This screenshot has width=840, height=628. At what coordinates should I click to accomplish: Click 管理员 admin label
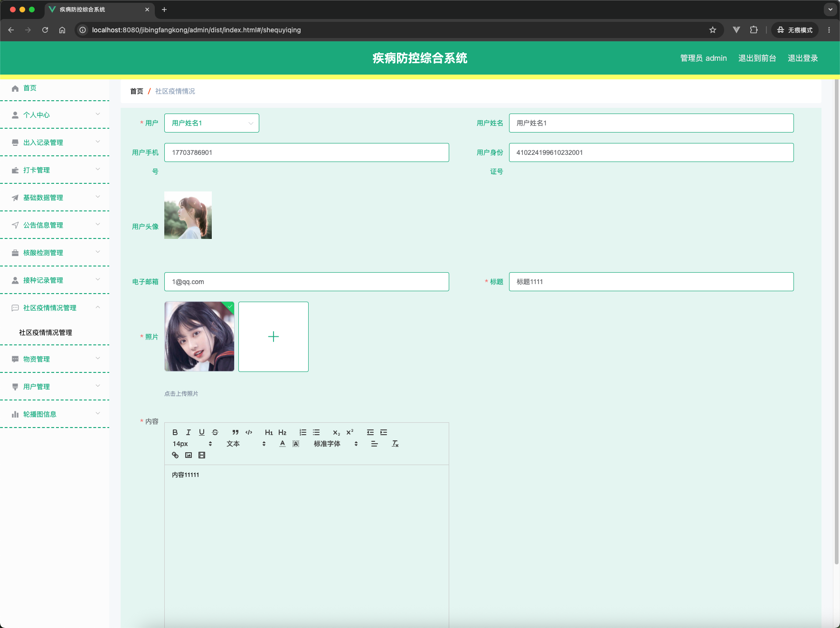point(703,58)
